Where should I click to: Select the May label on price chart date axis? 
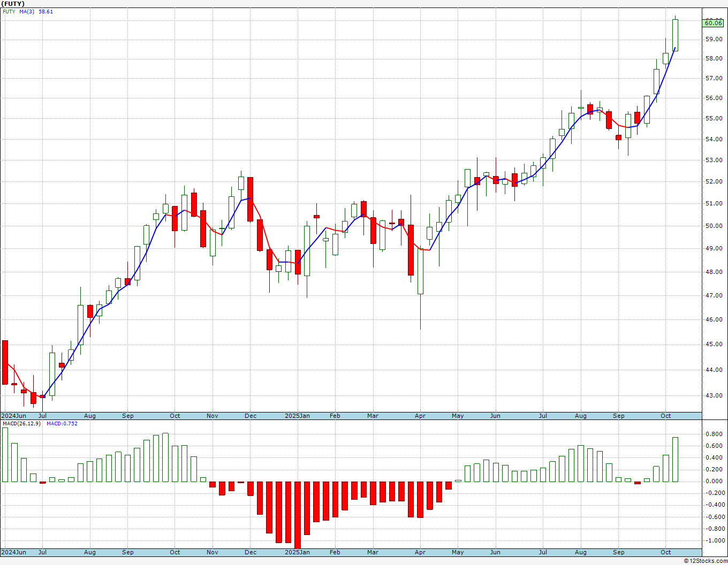point(458,416)
